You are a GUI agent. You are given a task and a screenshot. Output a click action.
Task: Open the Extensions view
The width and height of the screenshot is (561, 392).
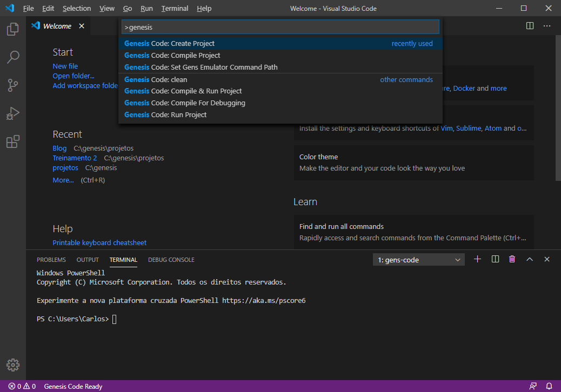13,141
